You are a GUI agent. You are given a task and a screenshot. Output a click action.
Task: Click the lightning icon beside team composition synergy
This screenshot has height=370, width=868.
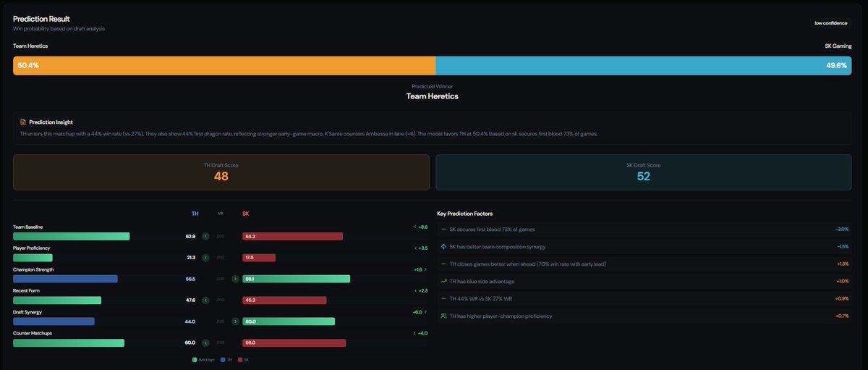pyautogui.click(x=443, y=247)
